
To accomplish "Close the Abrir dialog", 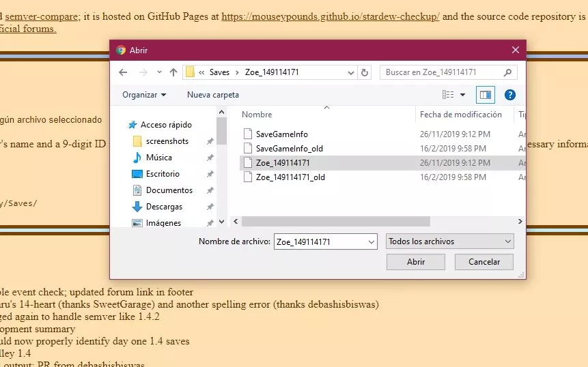I will click(x=516, y=50).
